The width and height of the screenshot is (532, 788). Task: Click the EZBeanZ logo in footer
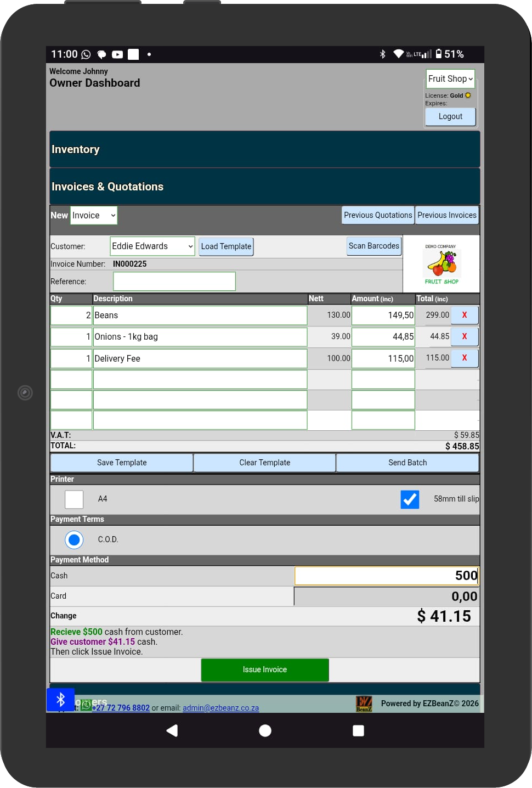(364, 704)
